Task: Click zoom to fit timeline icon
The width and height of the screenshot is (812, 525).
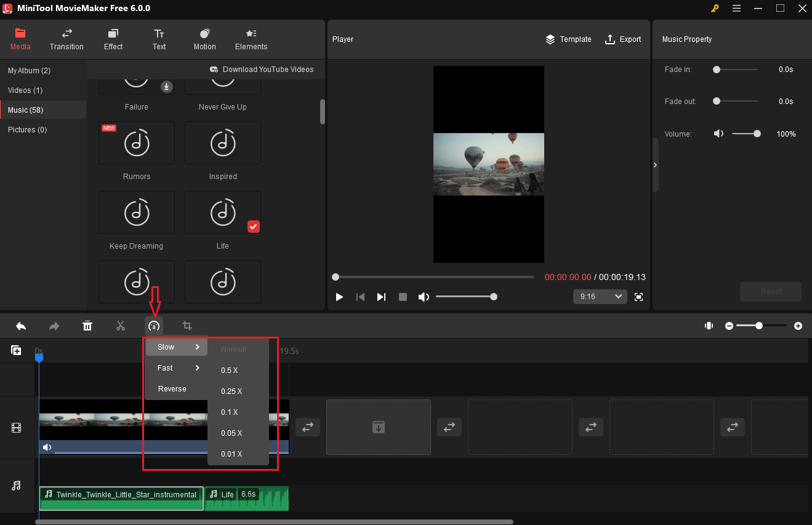Action: click(x=709, y=326)
